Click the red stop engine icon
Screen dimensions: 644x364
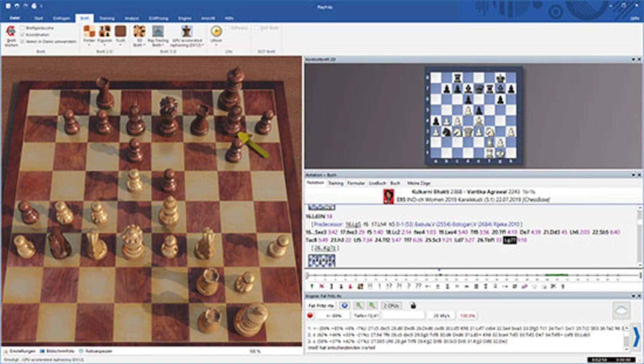point(310,315)
